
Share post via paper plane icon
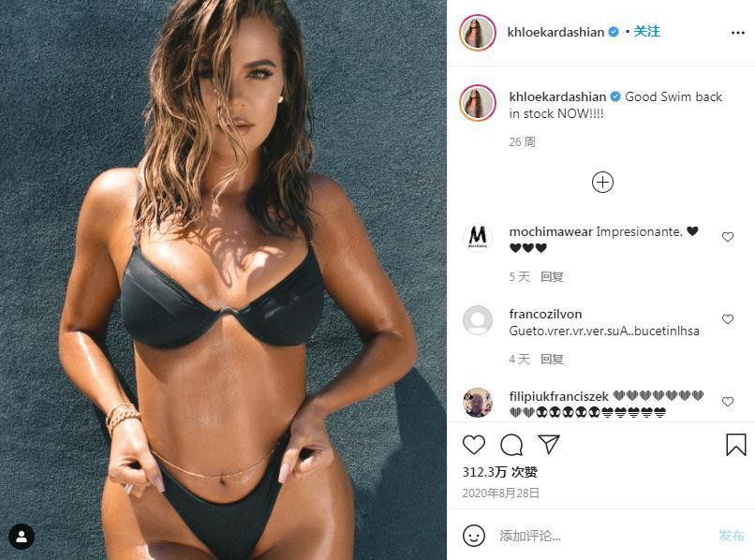(x=549, y=445)
